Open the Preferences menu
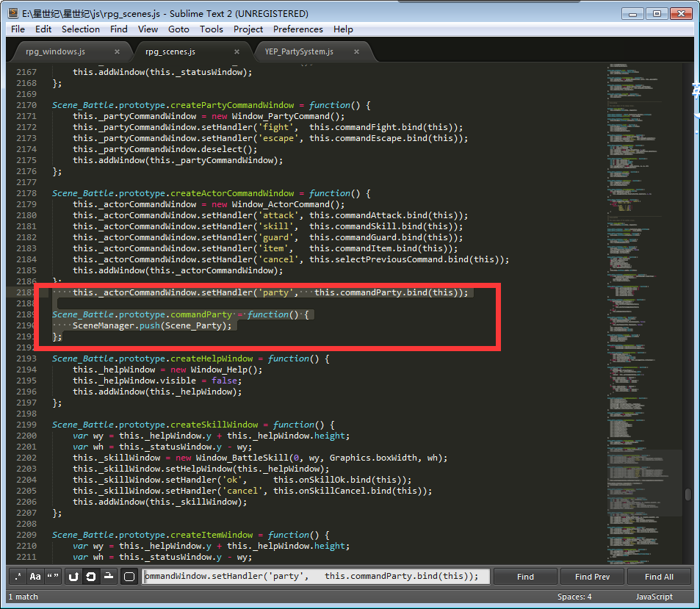 [x=298, y=29]
